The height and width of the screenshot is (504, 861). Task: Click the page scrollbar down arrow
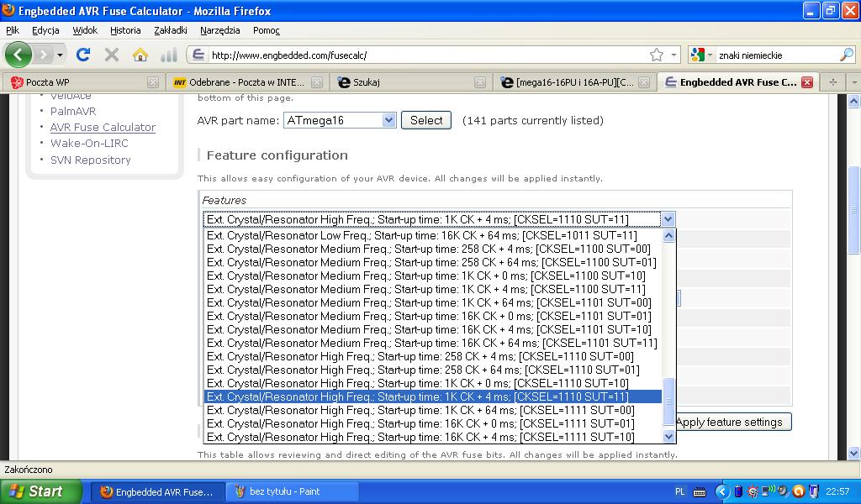pos(854,454)
